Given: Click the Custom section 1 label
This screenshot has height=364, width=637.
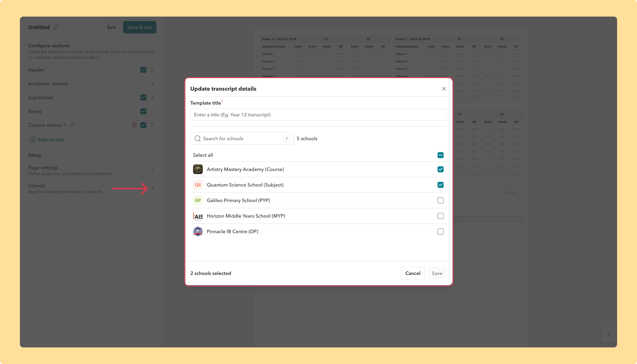Looking at the screenshot, I should pyautogui.click(x=47, y=125).
